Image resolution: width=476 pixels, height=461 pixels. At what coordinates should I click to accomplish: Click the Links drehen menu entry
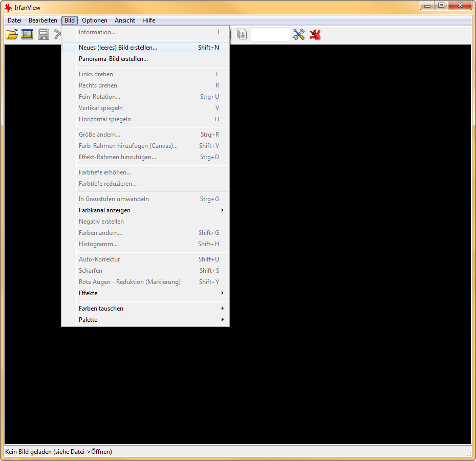coord(145,74)
